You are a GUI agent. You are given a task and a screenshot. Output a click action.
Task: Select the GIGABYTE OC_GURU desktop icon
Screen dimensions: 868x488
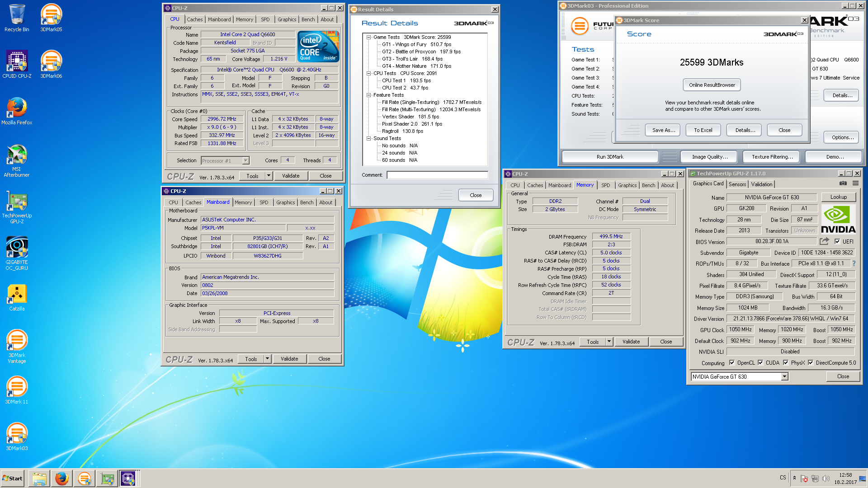coord(17,253)
